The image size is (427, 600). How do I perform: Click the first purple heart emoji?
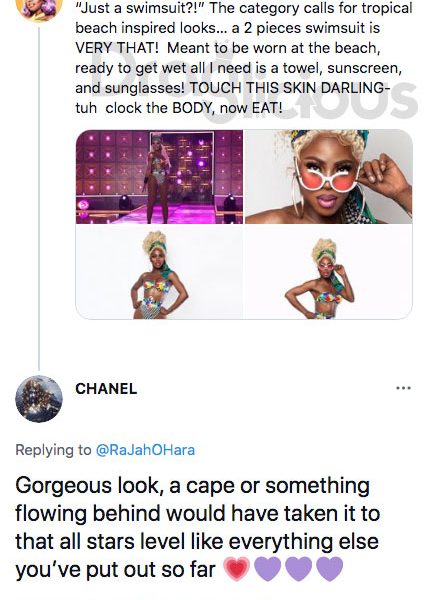pyautogui.click(x=268, y=569)
